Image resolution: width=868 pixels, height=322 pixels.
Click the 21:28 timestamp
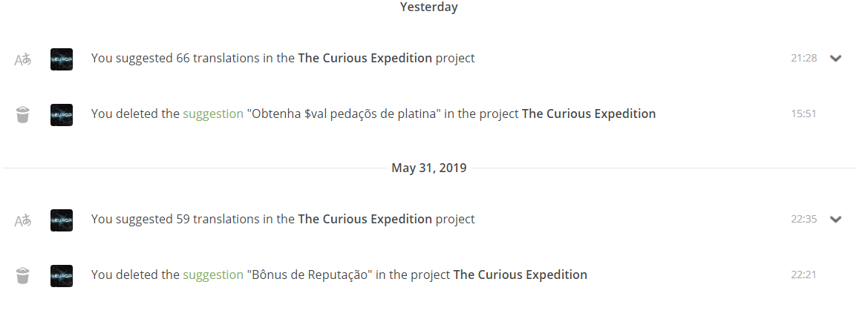[804, 59]
